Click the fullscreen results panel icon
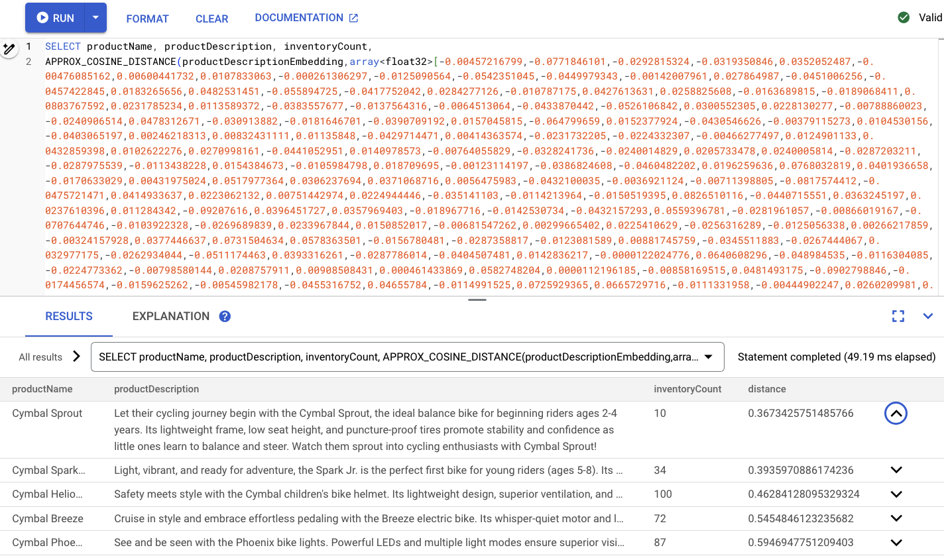 (x=898, y=316)
